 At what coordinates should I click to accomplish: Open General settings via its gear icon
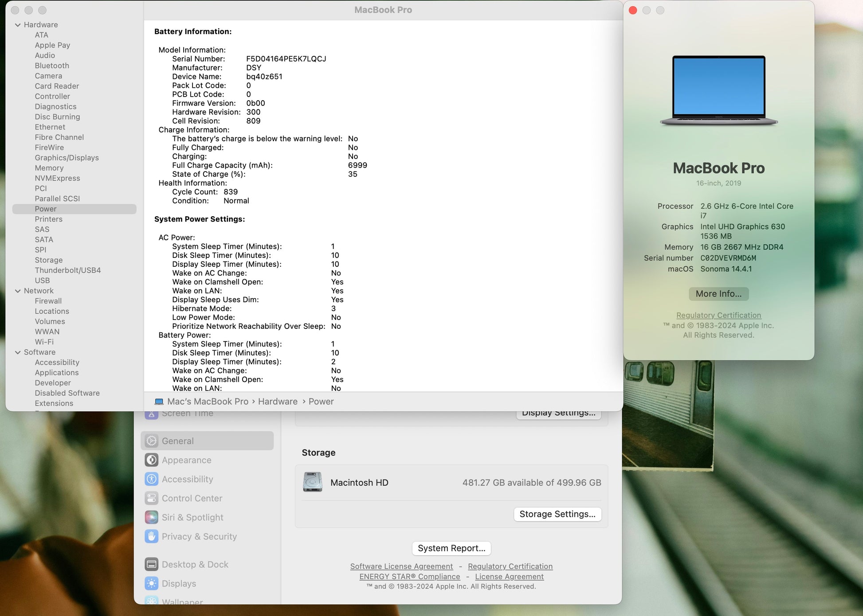point(152,441)
